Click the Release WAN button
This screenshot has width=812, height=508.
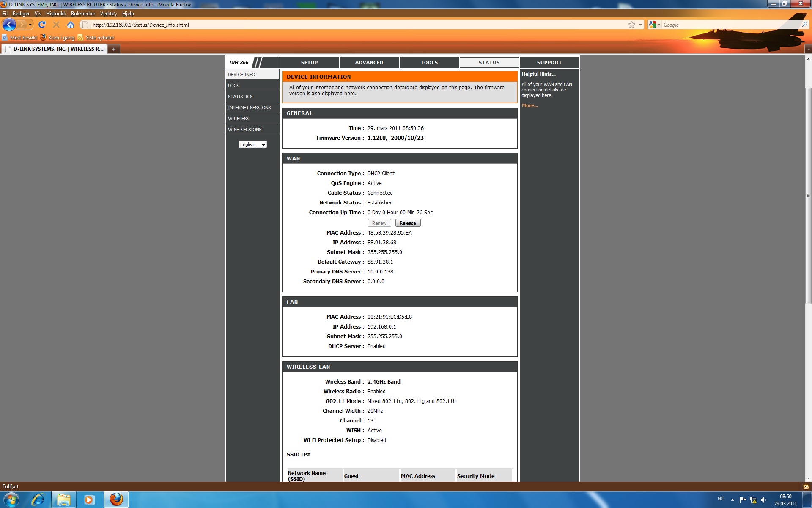(408, 223)
